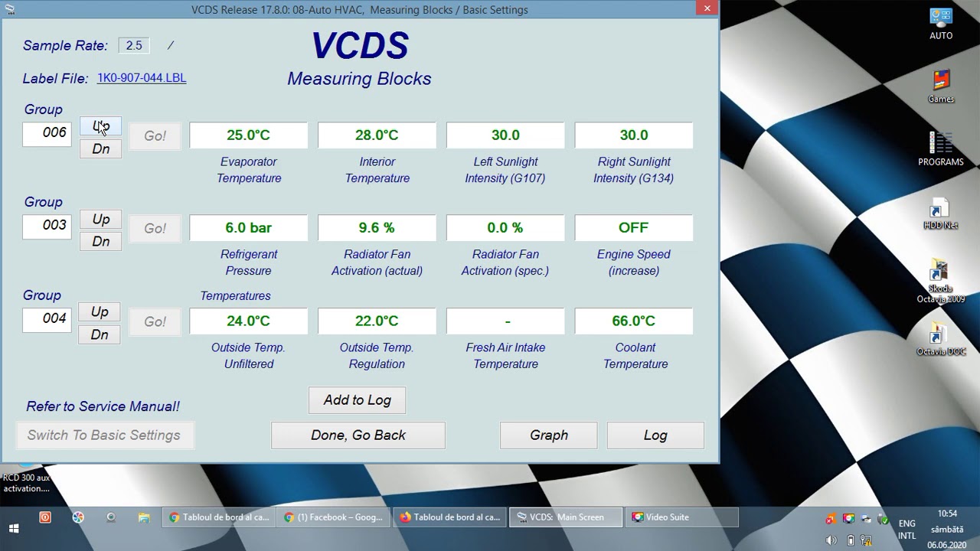Viewport: 980px width, 551px height.
Task: Open the clock and date in tray
Action: [x=947, y=529]
